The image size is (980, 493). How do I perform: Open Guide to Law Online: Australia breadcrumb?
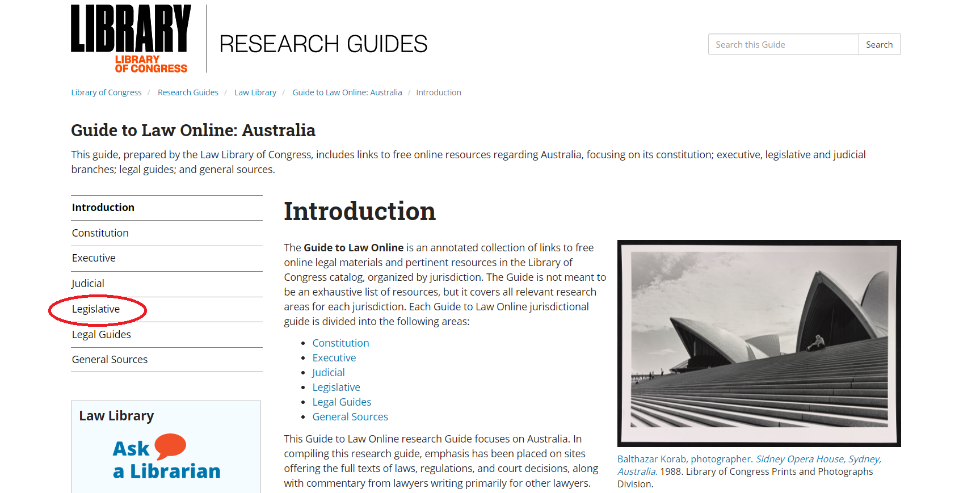click(x=347, y=92)
